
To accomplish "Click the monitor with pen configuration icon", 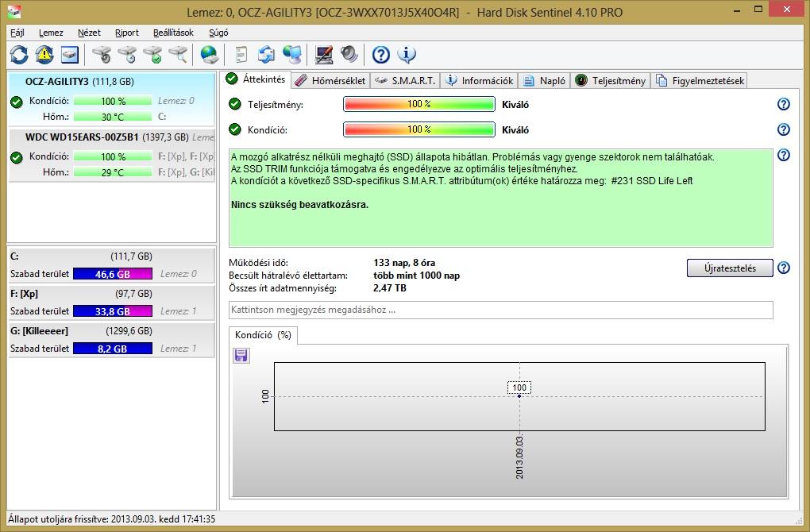I will pyautogui.click(x=324, y=55).
